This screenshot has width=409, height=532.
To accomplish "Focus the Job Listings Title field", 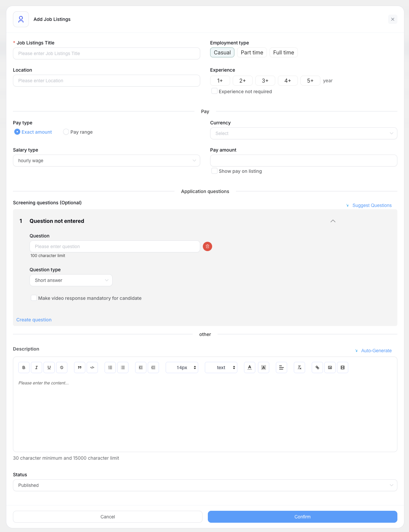I will [x=107, y=53].
